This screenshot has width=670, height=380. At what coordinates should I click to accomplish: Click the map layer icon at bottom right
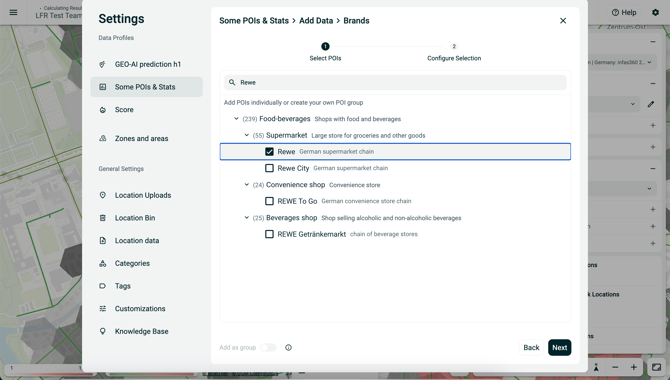click(x=656, y=367)
